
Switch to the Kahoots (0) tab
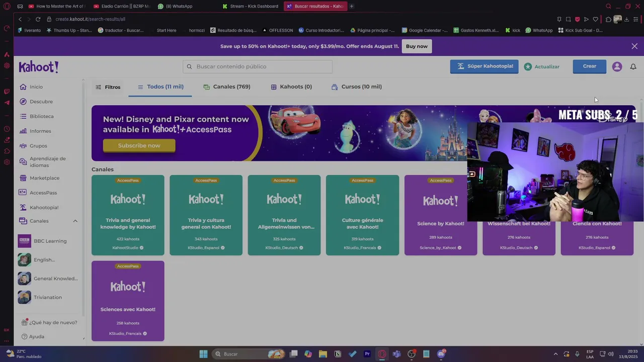291,87
